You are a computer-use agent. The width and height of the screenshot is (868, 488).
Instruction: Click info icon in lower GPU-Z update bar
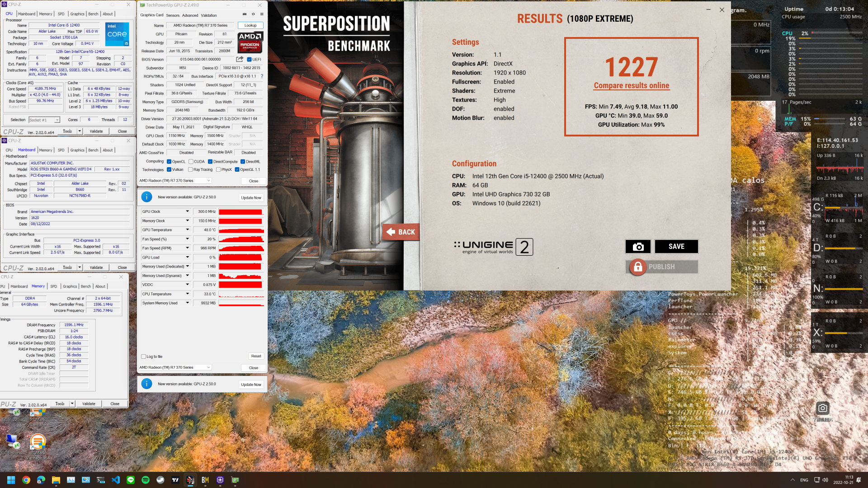[146, 384]
